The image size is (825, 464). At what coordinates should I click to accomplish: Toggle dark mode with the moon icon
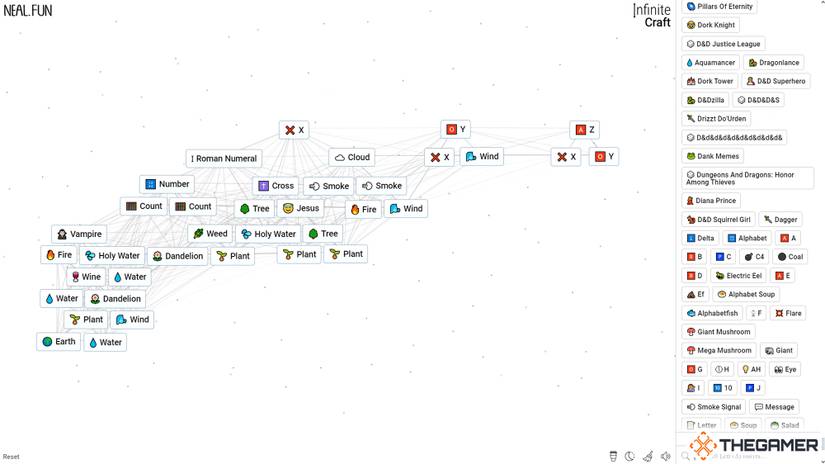[630, 456]
